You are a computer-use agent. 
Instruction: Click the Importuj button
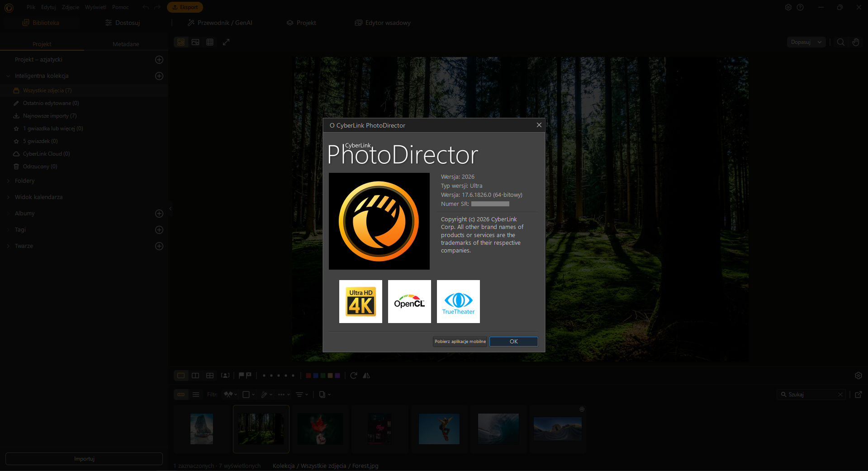(84, 459)
